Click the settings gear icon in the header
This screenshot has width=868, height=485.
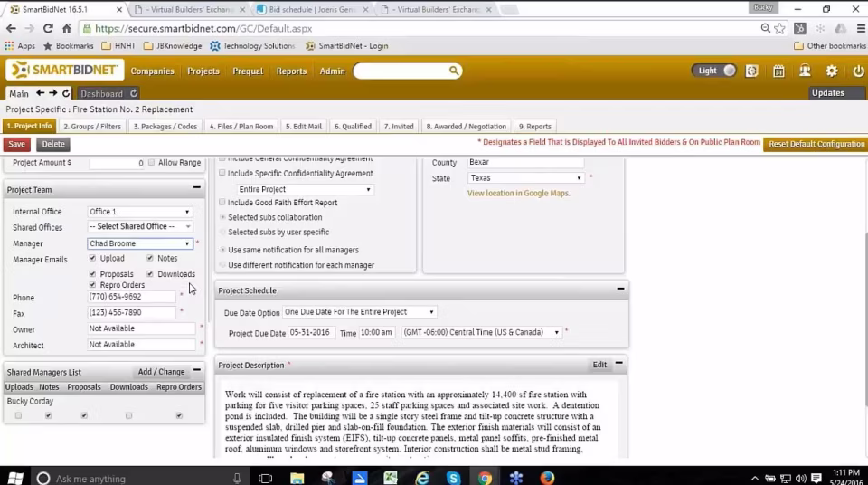click(x=832, y=71)
